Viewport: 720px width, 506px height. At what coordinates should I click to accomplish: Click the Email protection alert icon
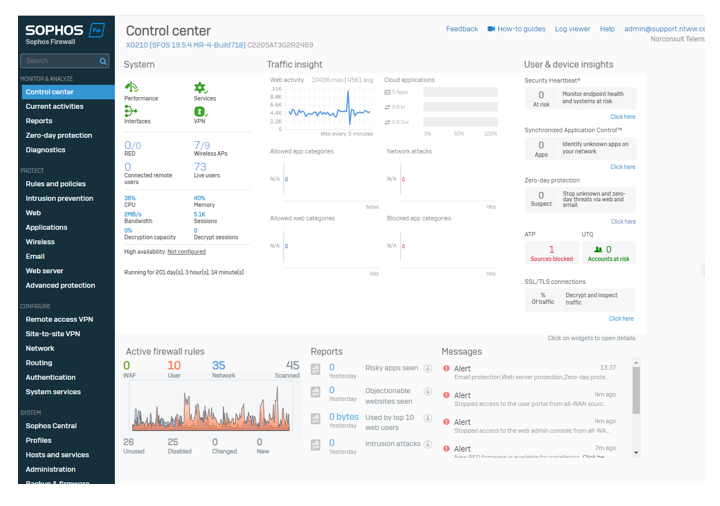(446, 369)
